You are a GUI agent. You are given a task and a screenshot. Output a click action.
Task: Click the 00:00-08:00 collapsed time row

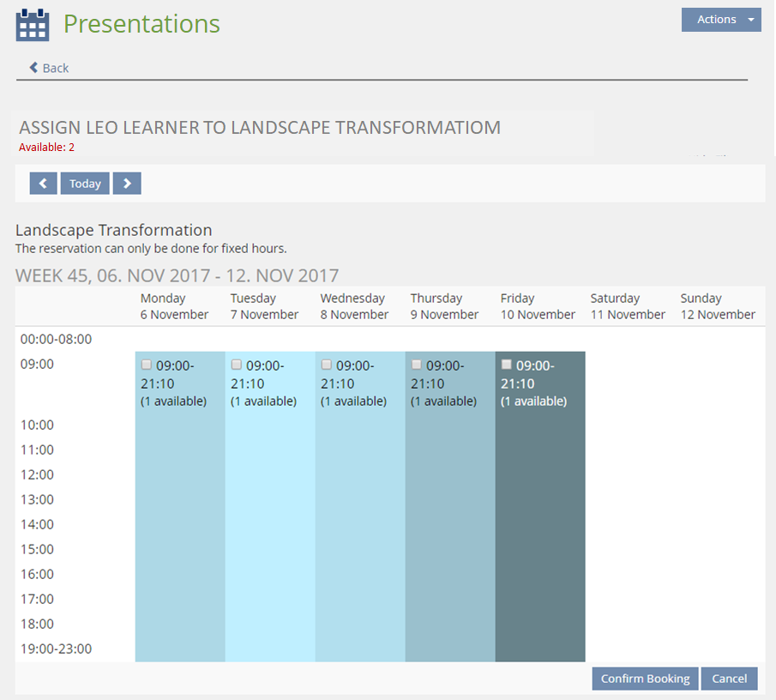click(x=56, y=339)
